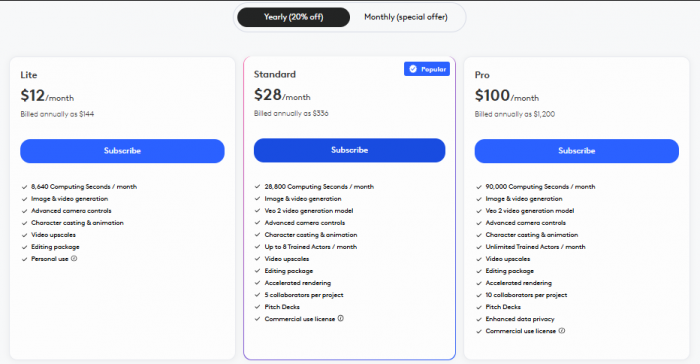This screenshot has width=700, height=364.
Task: Click checkmark beside Enhanced data privacy
Action: point(479,319)
